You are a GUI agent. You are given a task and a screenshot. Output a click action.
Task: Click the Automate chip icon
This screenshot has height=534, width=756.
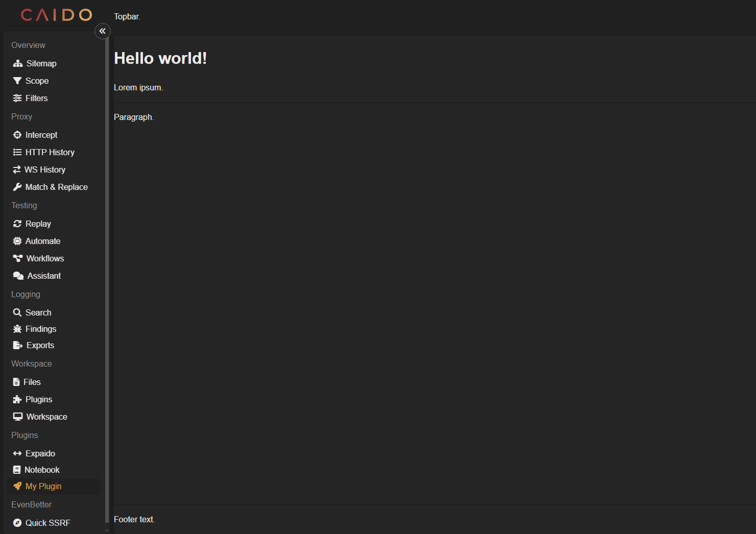[17, 241]
